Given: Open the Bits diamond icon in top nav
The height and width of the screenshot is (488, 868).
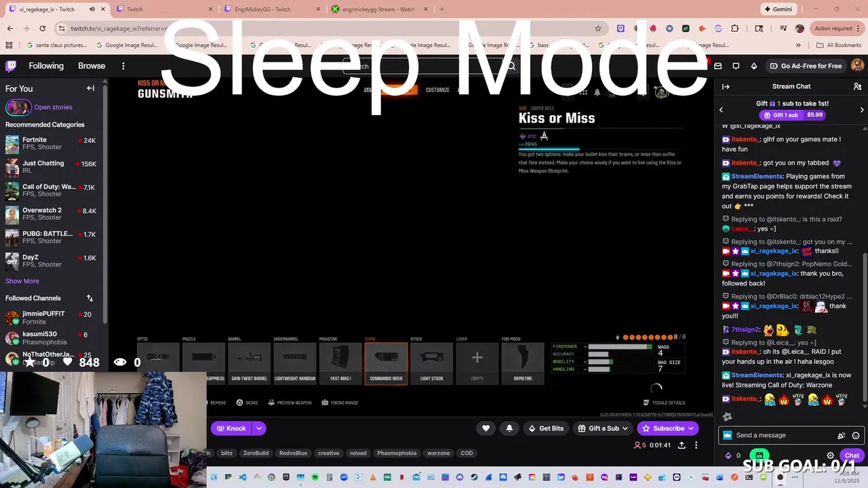Looking at the screenshot, I should 754,66.
